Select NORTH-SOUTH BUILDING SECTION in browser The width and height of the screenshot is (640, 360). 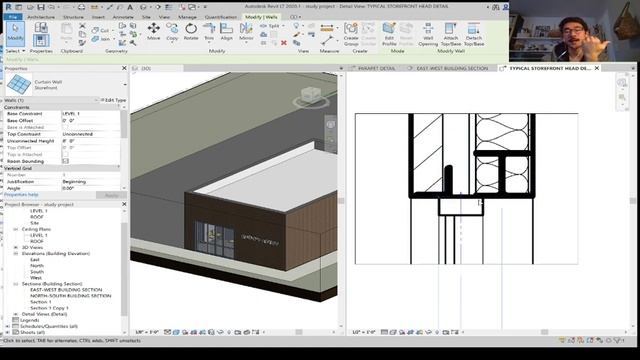tap(71, 296)
